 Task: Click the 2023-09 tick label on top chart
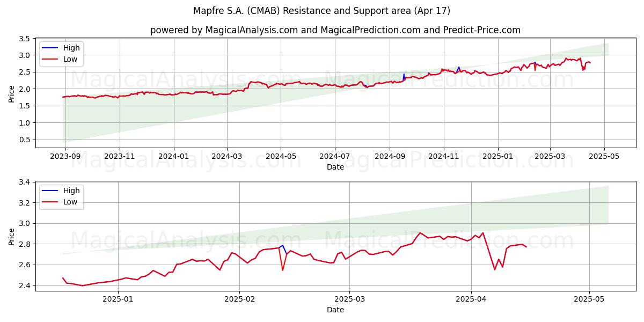click(x=65, y=157)
